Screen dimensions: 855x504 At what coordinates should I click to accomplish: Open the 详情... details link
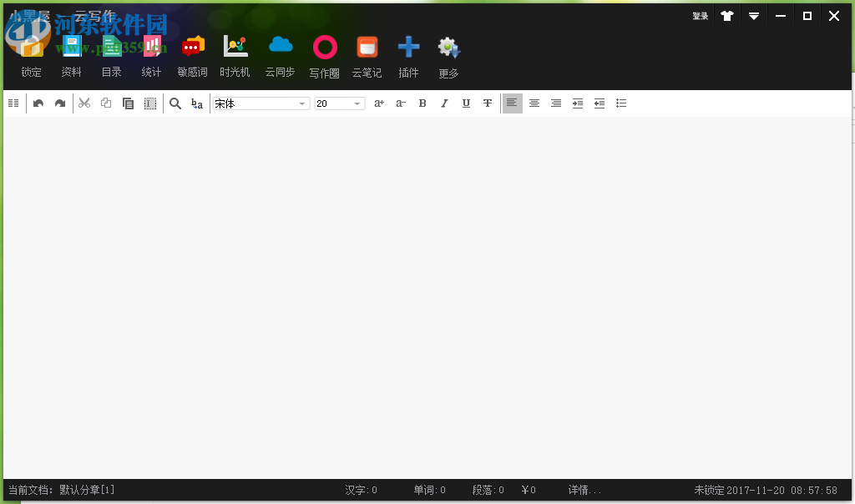click(x=584, y=490)
